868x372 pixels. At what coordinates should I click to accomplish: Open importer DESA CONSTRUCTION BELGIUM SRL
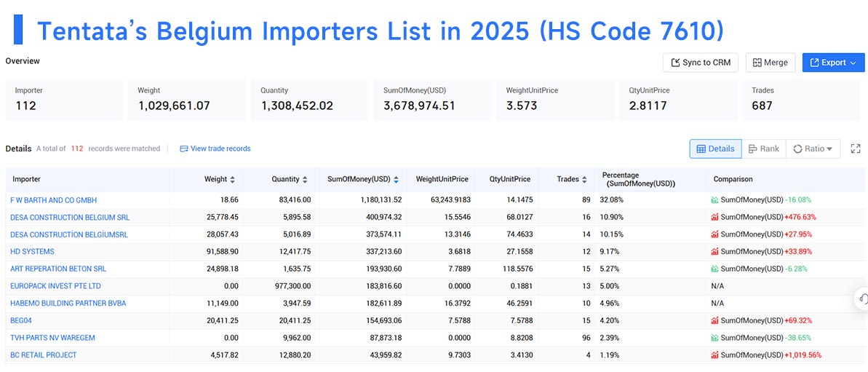[x=70, y=217]
